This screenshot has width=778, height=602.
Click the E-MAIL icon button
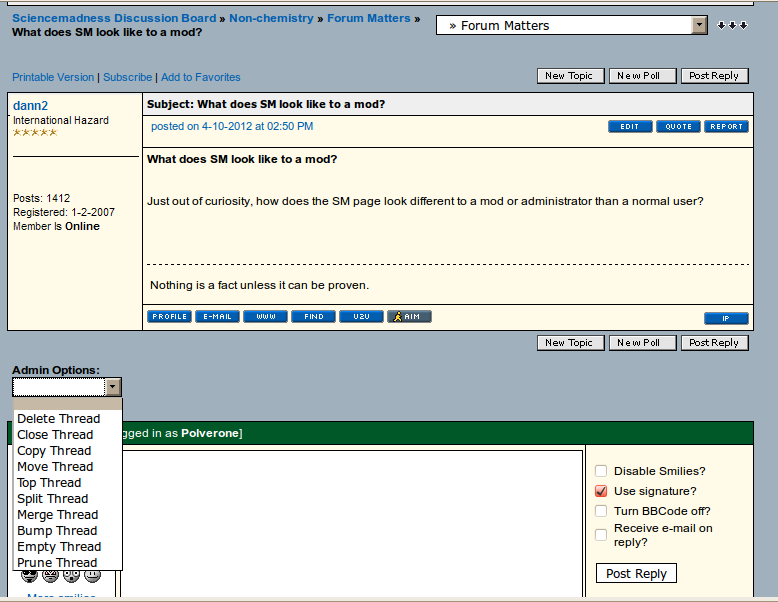click(217, 317)
